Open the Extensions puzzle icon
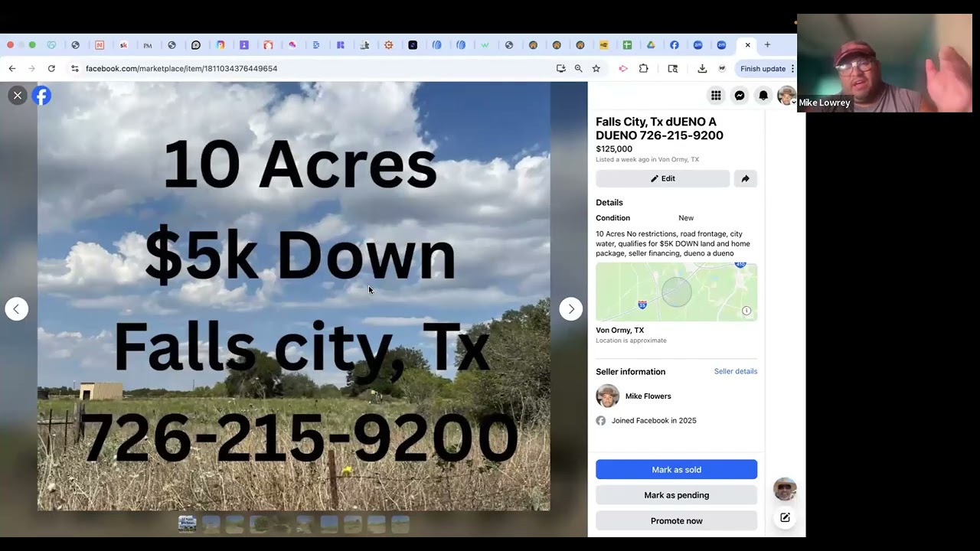 point(643,68)
